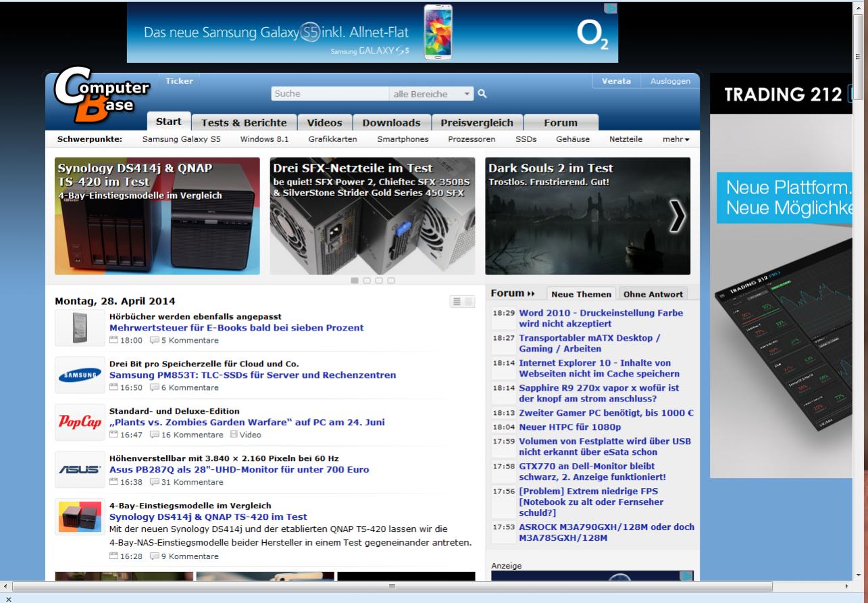
Task: Open the e-book reader news thumbnail
Action: (x=79, y=329)
